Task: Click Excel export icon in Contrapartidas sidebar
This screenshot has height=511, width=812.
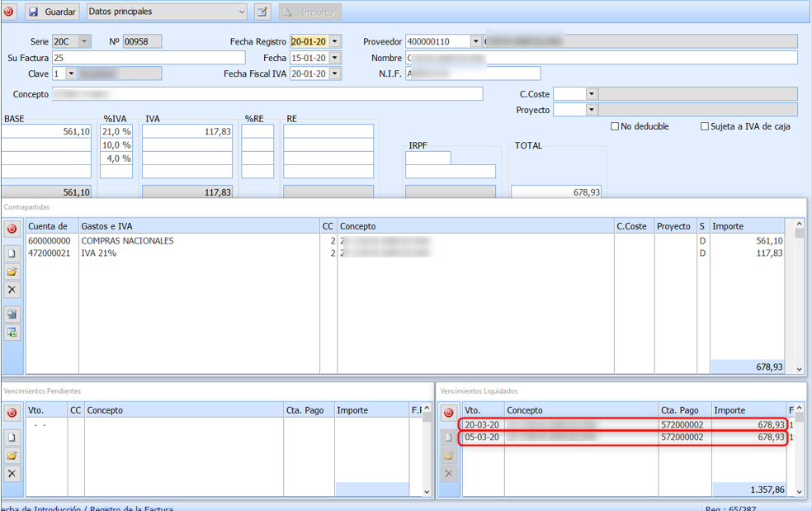Action: click(x=12, y=333)
